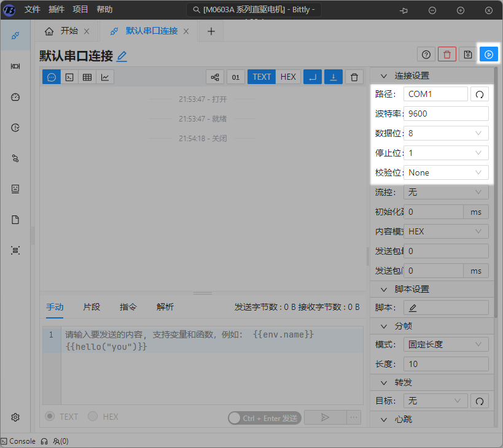
Task: Click the blue connect/run button
Action: coord(488,55)
